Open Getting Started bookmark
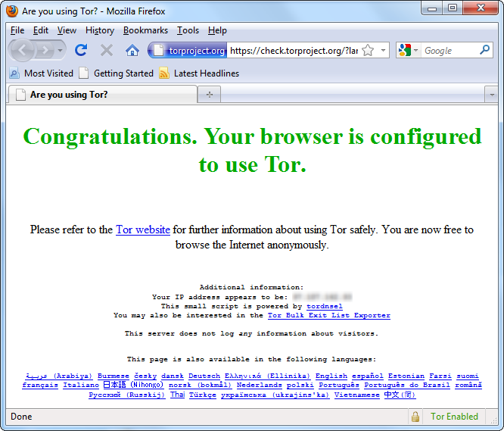Viewport: 504px width, 431px height. point(117,73)
